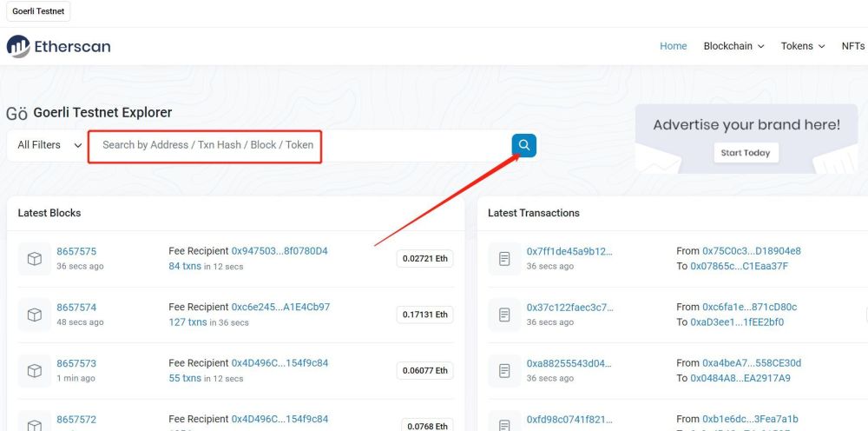This screenshot has height=431, width=868.
Task: Click block icon beside block 8657573
Action: click(x=35, y=371)
